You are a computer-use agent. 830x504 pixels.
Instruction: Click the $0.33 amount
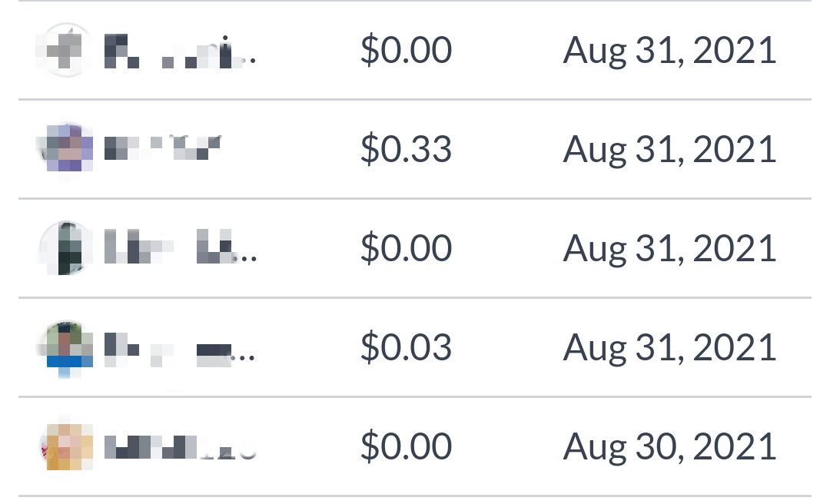[406, 149]
